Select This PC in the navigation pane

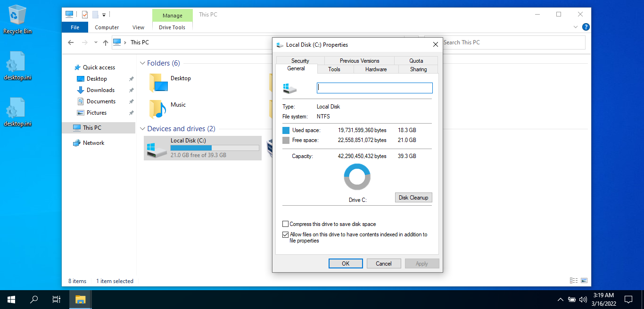99,128
